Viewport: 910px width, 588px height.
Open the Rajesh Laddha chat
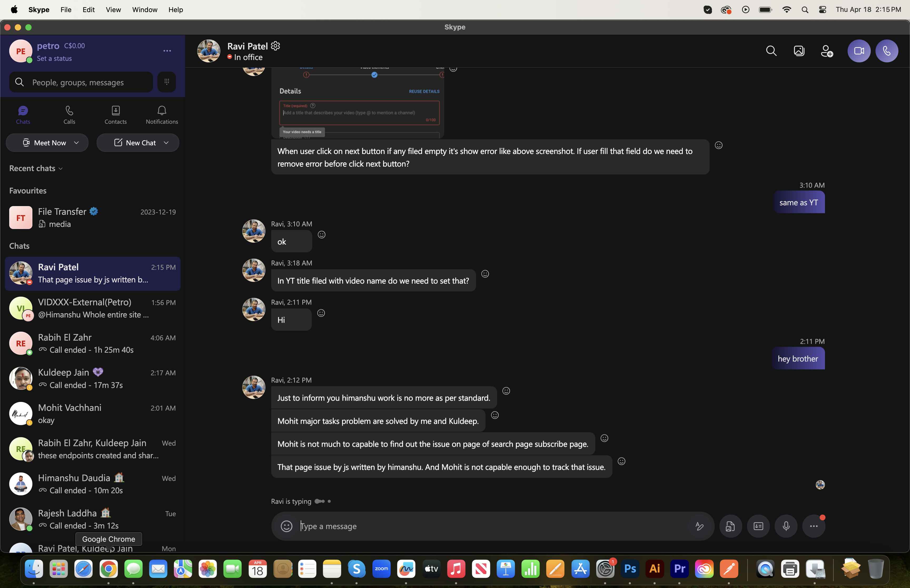pyautogui.click(x=92, y=519)
